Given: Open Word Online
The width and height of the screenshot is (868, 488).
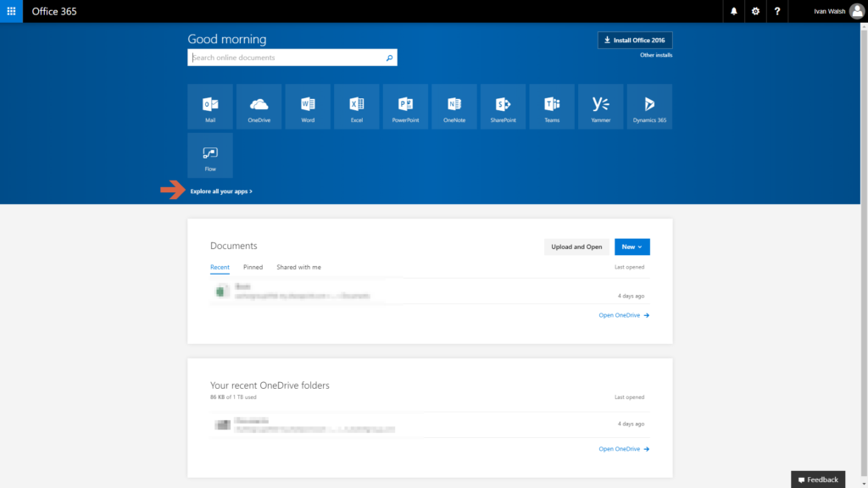Looking at the screenshot, I should point(308,106).
